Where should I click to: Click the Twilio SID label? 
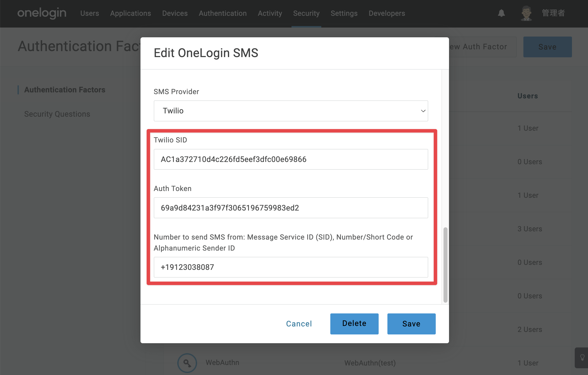click(170, 140)
